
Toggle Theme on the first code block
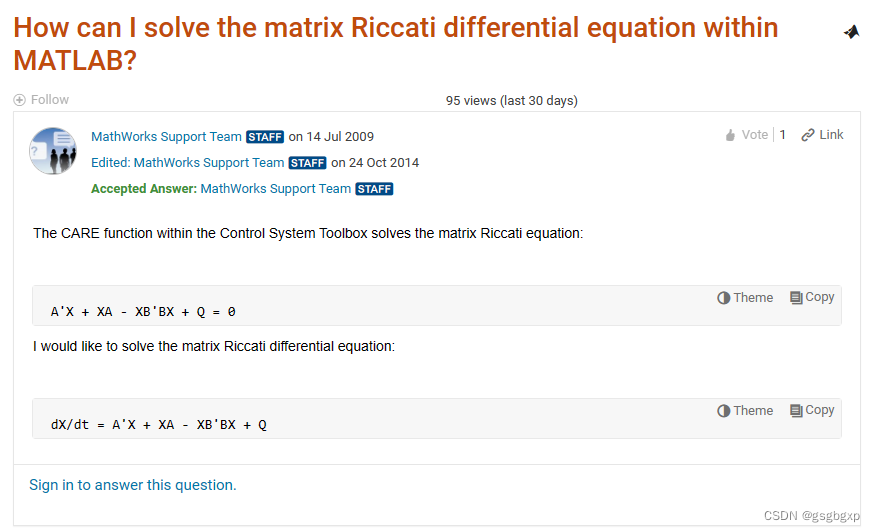[x=745, y=298]
